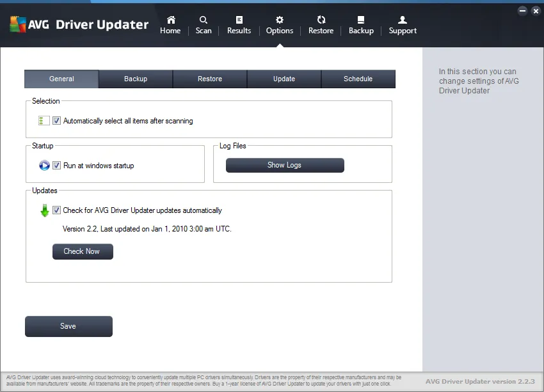This screenshot has width=544, height=392.
Task: Go to the Scan menu label
Action: point(204,31)
